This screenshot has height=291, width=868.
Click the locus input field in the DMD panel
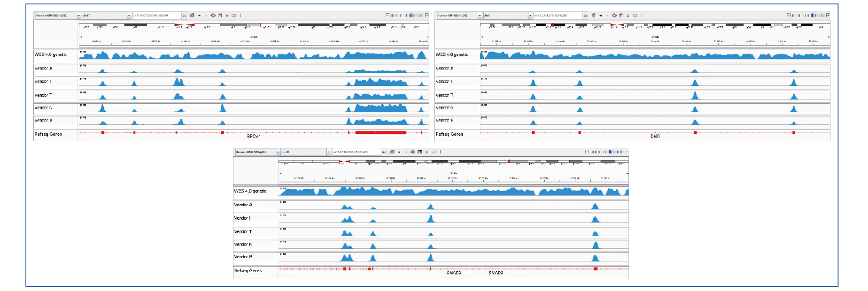point(558,15)
